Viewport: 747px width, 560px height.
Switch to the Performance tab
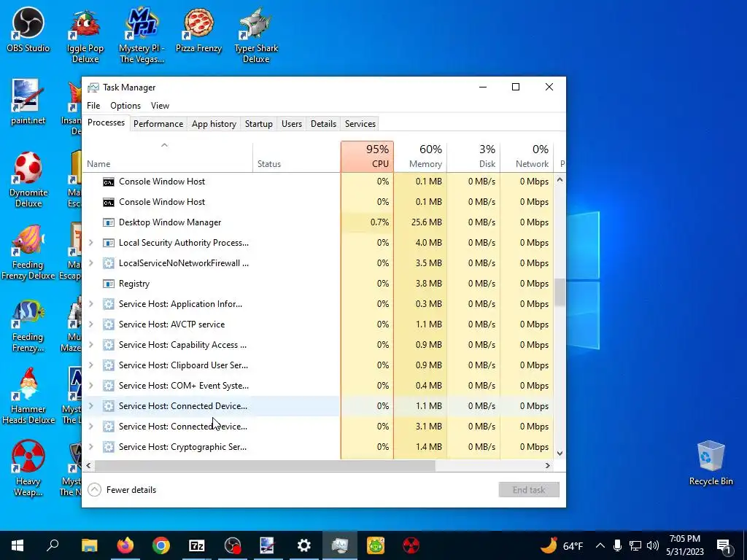pos(158,124)
